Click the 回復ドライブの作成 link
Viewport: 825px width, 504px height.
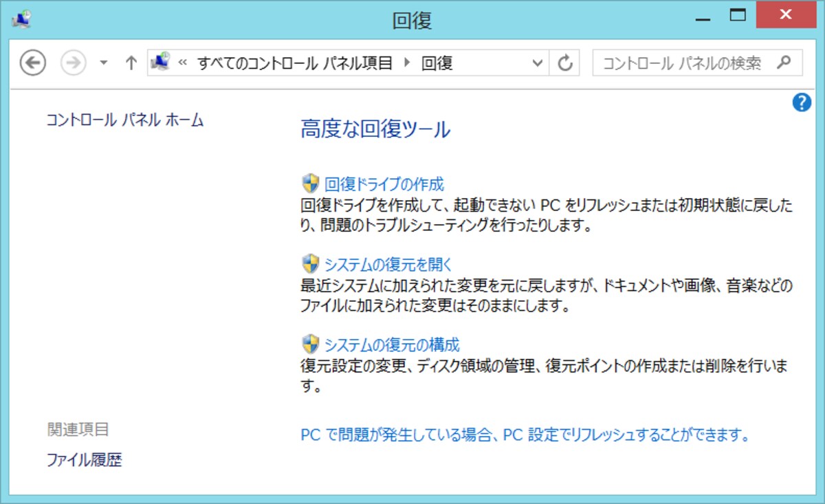[x=384, y=184]
